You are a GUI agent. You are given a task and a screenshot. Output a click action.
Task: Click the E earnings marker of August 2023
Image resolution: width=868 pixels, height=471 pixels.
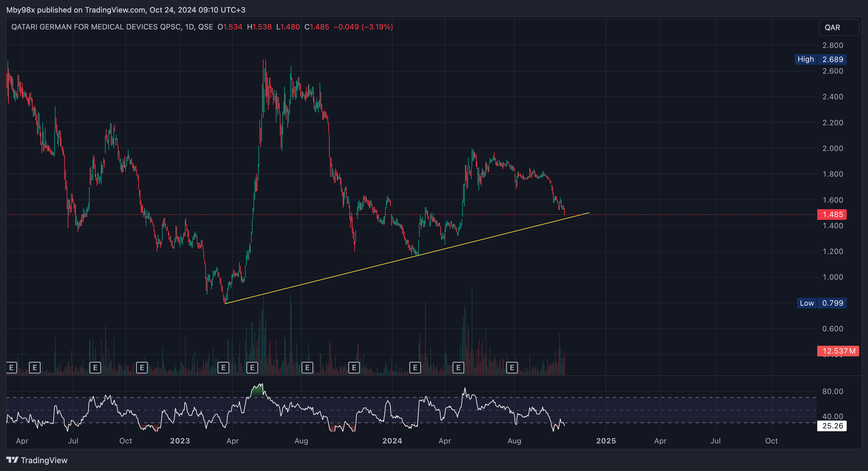[x=307, y=368]
